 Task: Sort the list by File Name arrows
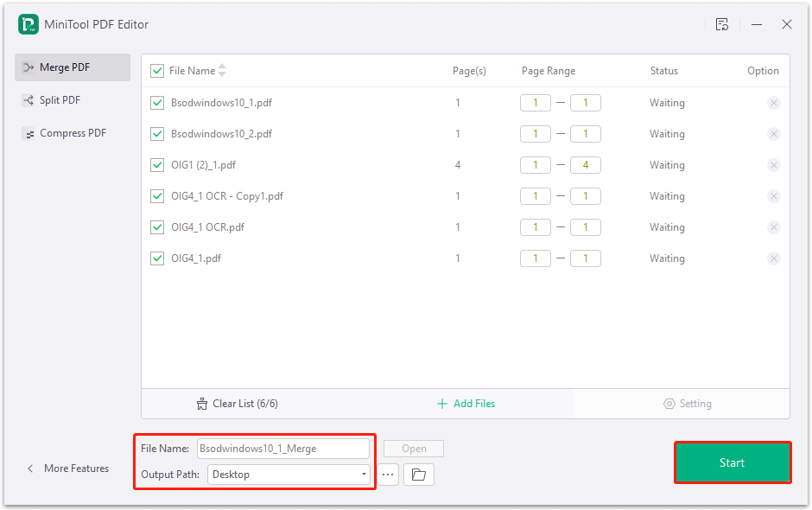222,70
